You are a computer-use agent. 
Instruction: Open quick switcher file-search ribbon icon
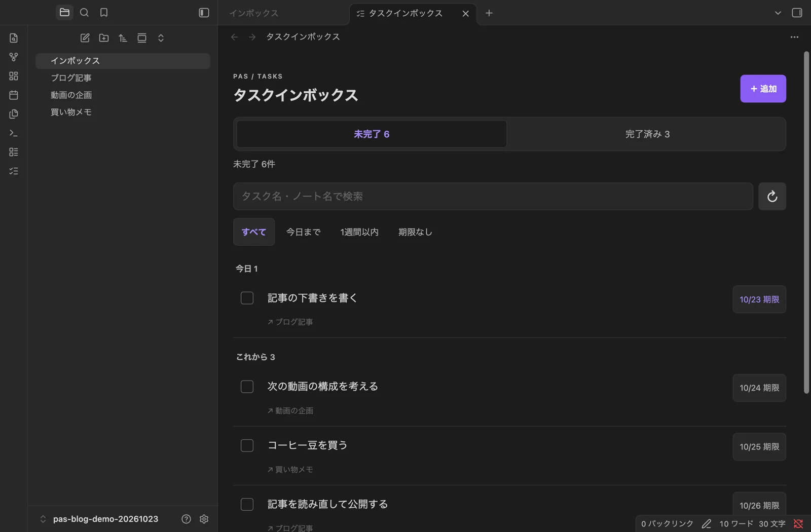(14, 38)
